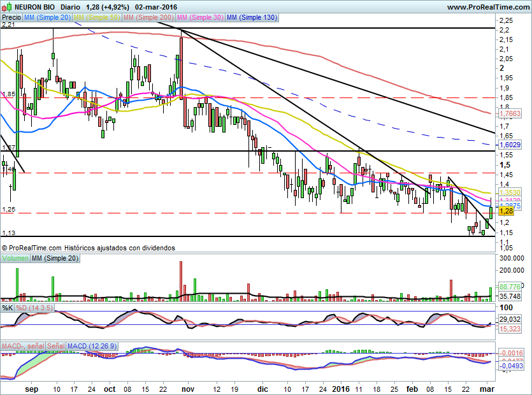Click the 1,7663 moving average value tag

(x=509, y=113)
